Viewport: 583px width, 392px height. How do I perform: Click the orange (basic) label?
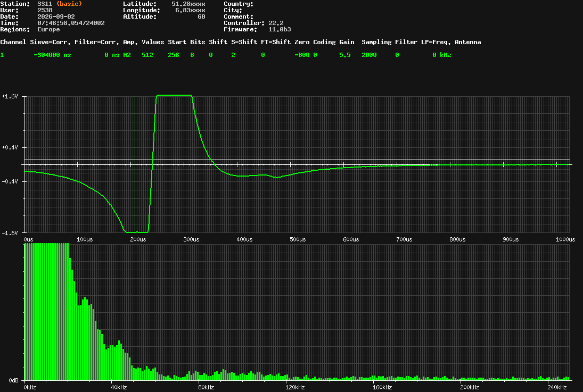click(69, 4)
